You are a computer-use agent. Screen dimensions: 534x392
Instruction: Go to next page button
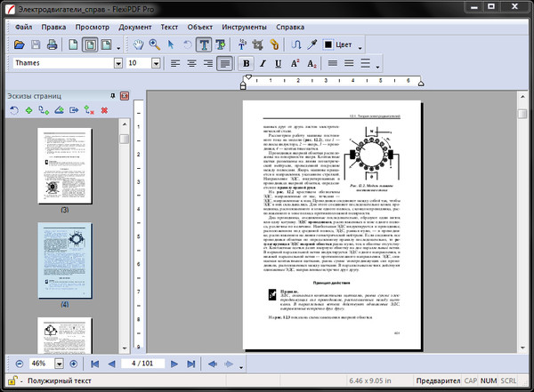click(x=175, y=364)
